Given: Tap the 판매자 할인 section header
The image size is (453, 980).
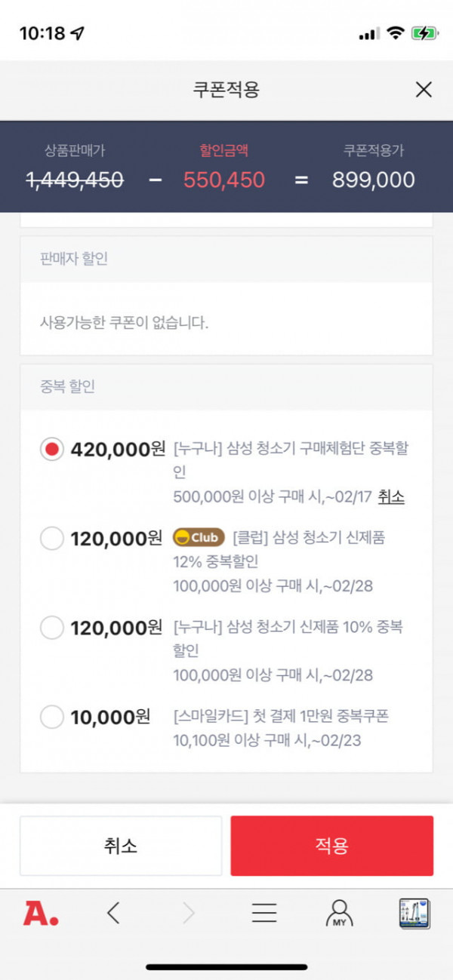Looking at the screenshot, I should 226,259.
